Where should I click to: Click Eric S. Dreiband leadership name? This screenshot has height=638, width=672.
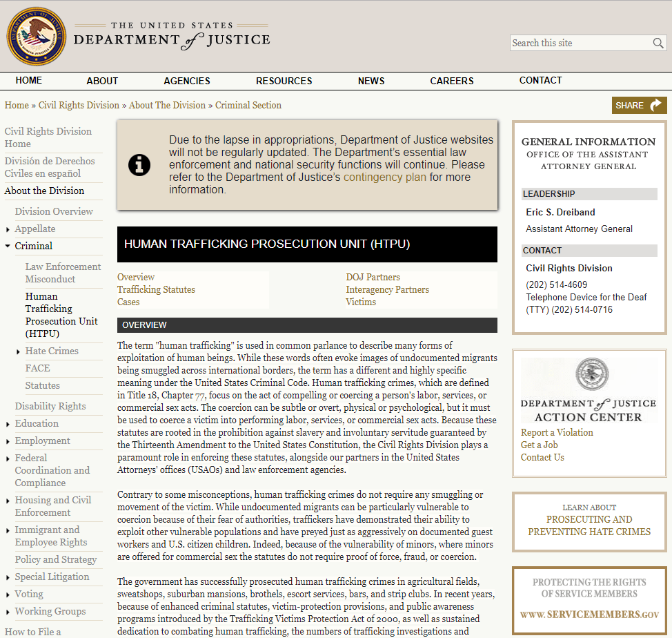560,212
